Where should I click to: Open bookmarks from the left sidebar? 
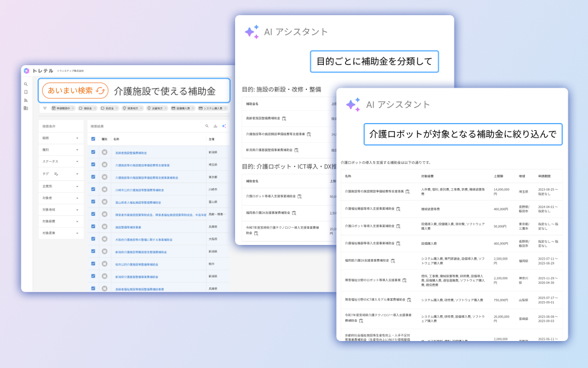tap(26, 92)
